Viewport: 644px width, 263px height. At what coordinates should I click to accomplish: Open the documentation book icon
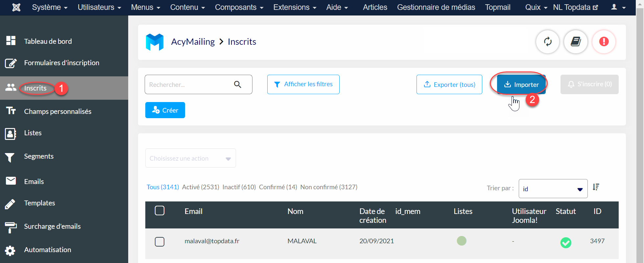coord(575,42)
